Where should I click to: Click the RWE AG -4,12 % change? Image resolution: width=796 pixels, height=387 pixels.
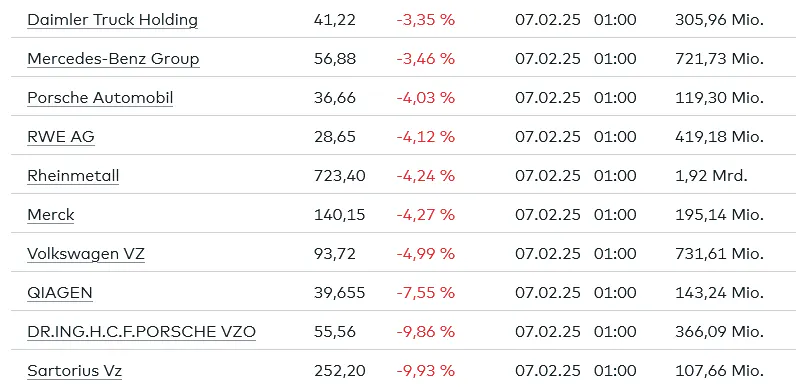[x=425, y=137]
